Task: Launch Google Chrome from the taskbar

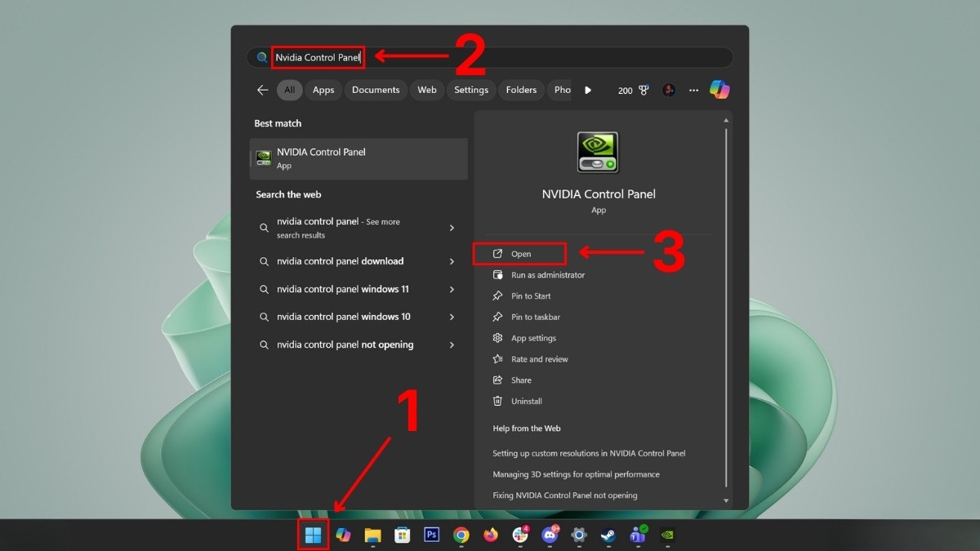Action: coord(461,535)
